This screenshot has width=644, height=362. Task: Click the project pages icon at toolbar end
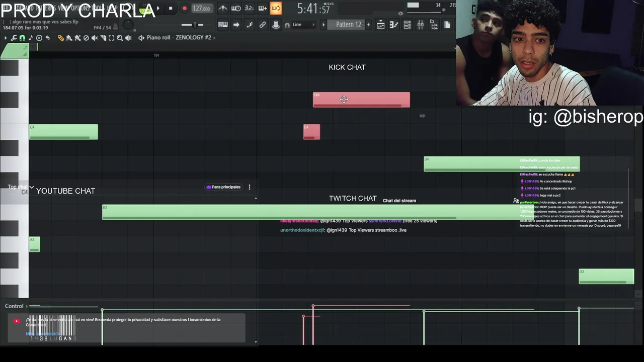pyautogui.click(x=447, y=25)
